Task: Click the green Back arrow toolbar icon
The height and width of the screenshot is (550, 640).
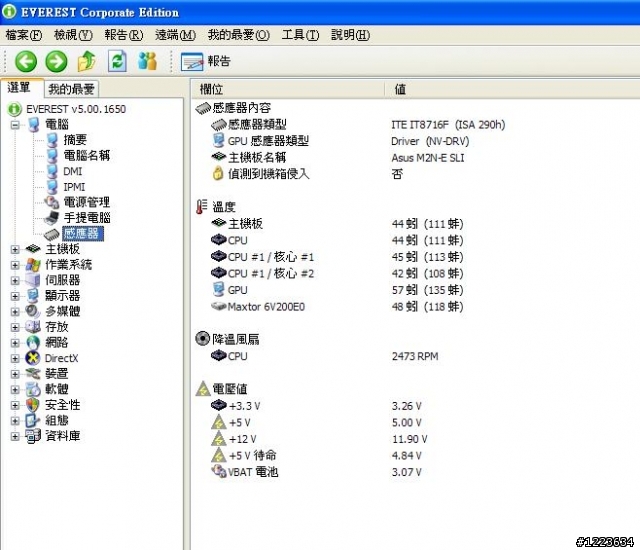Action: coord(26,62)
